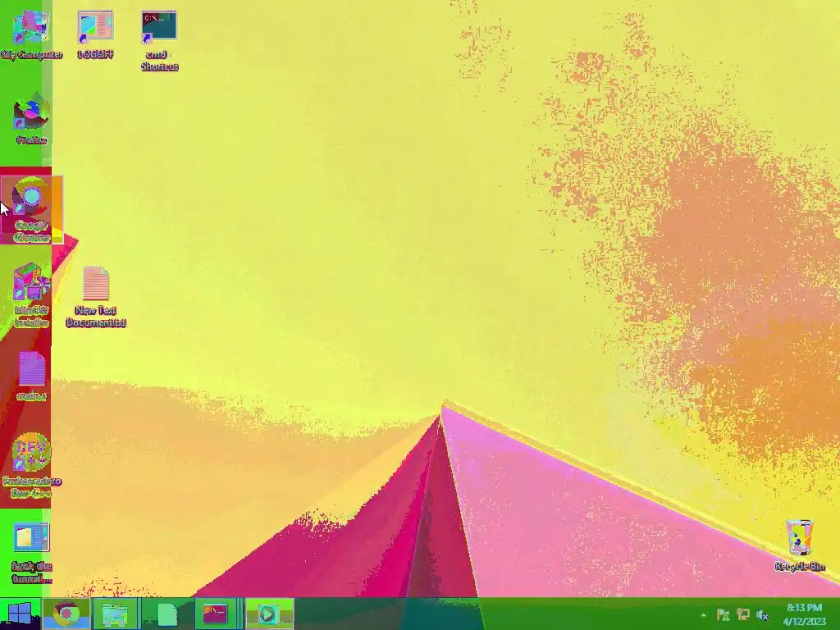The width and height of the screenshot is (840, 630).
Task: Open the Action Center flag icon
Action: [x=723, y=615]
